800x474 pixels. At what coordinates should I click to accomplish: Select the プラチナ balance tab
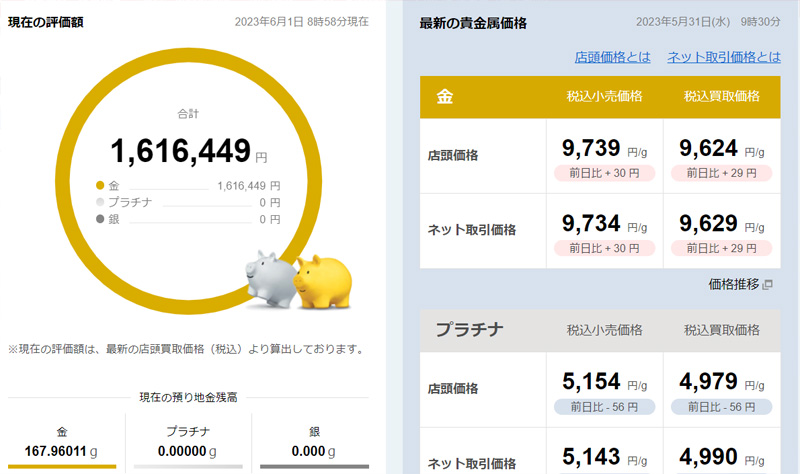pos(188,442)
